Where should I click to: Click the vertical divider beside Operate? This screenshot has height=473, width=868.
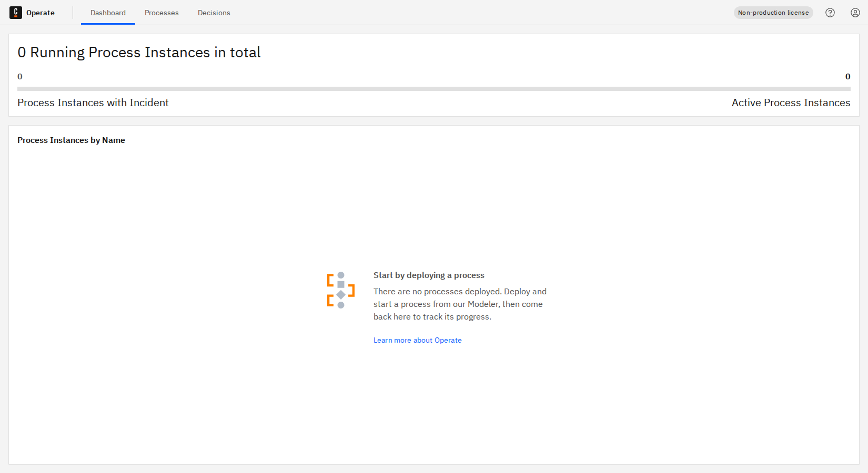point(73,13)
